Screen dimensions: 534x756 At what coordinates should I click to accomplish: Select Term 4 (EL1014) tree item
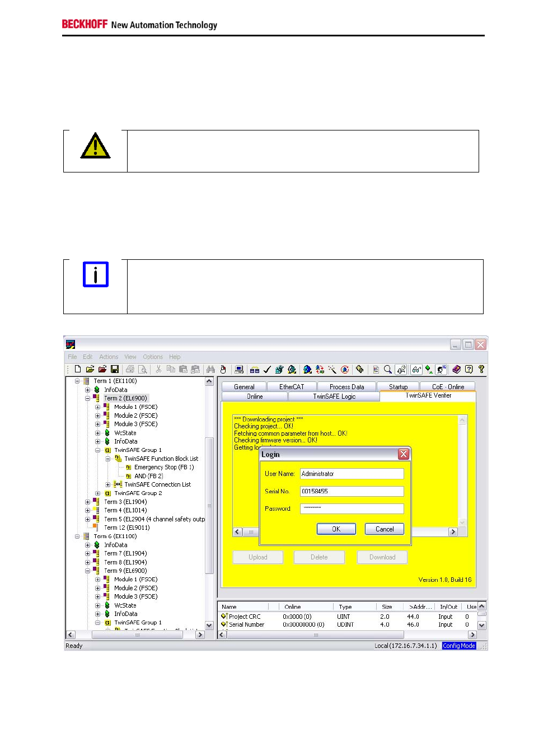tap(125, 510)
